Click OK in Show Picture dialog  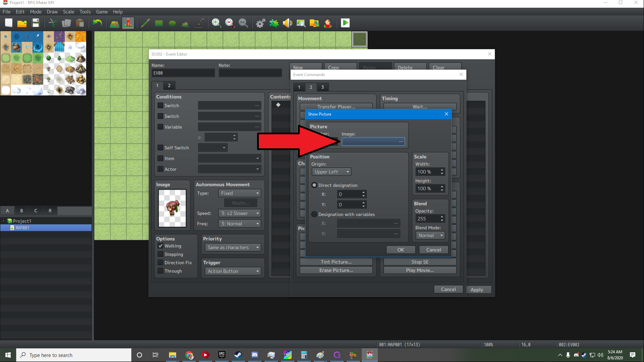(x=401, y=250)
